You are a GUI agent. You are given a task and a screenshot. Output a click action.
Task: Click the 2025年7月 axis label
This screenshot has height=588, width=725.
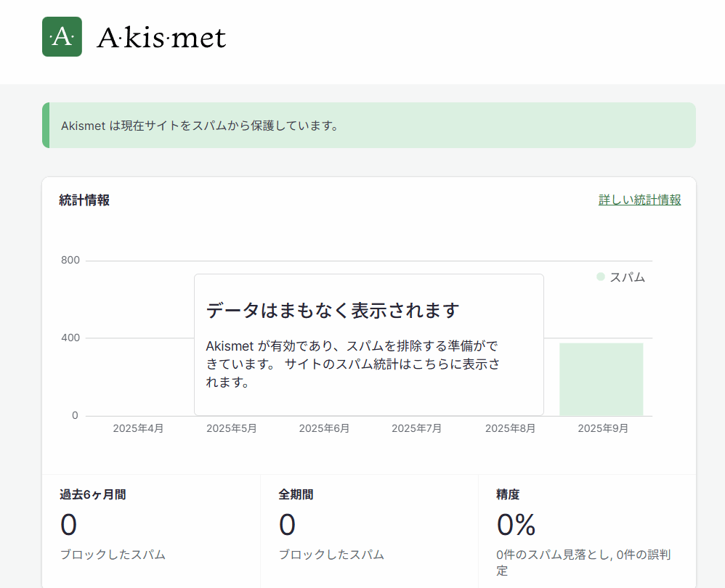(416, 428)
